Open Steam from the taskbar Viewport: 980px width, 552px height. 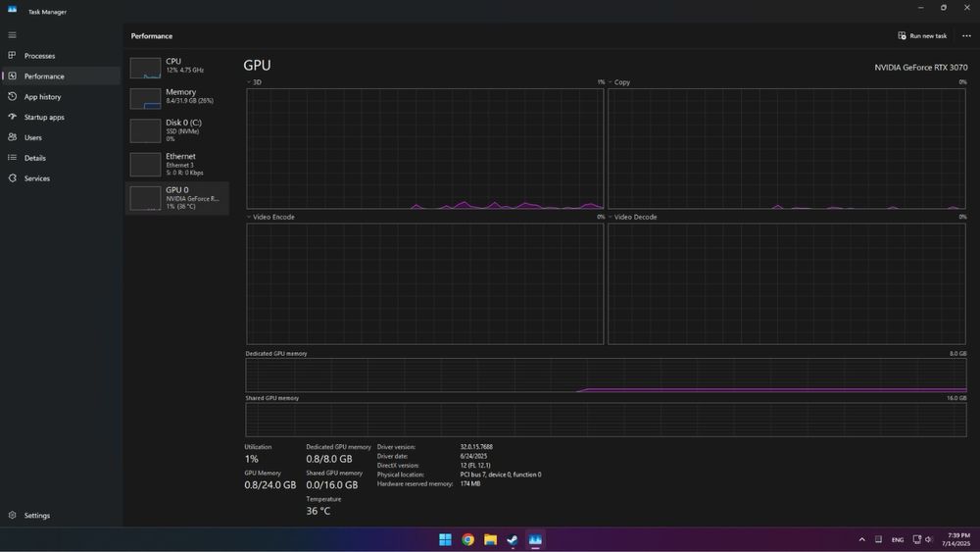tap(513, 539)
